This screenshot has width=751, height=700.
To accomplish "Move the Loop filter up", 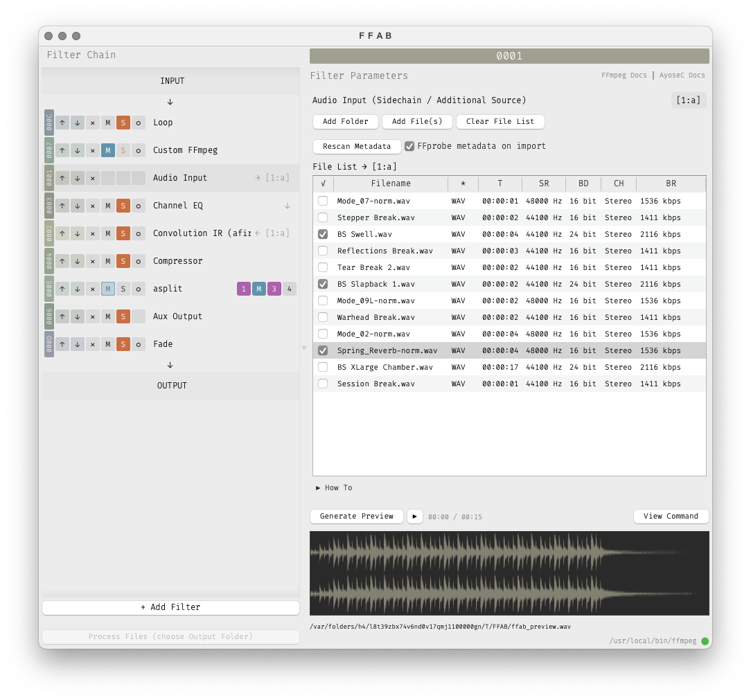I will click(x=62, y=123).
